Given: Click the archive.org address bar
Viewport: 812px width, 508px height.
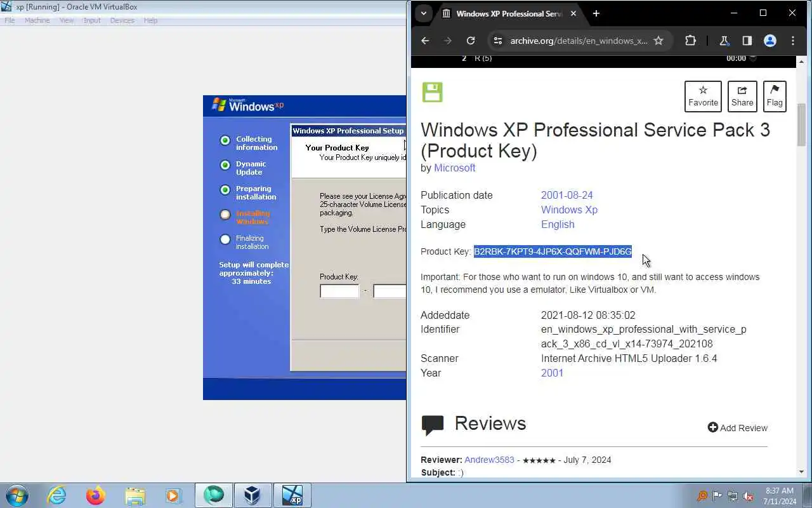Looking at the screenshot, I should click(579, 41).
